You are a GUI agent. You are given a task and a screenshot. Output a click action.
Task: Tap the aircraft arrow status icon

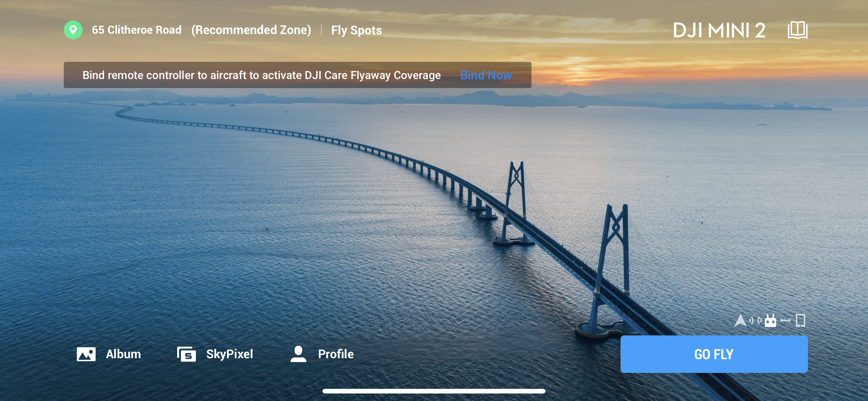740,320
